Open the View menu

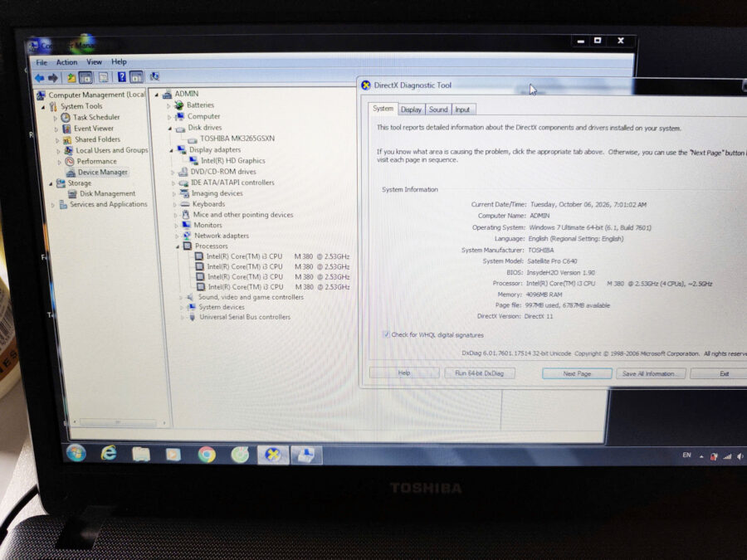[94, 62]
